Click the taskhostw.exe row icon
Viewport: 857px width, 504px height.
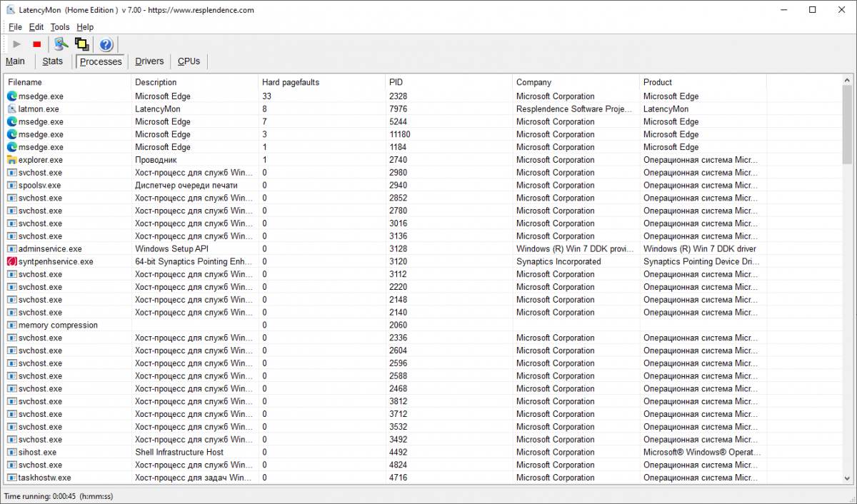[12, 478]
